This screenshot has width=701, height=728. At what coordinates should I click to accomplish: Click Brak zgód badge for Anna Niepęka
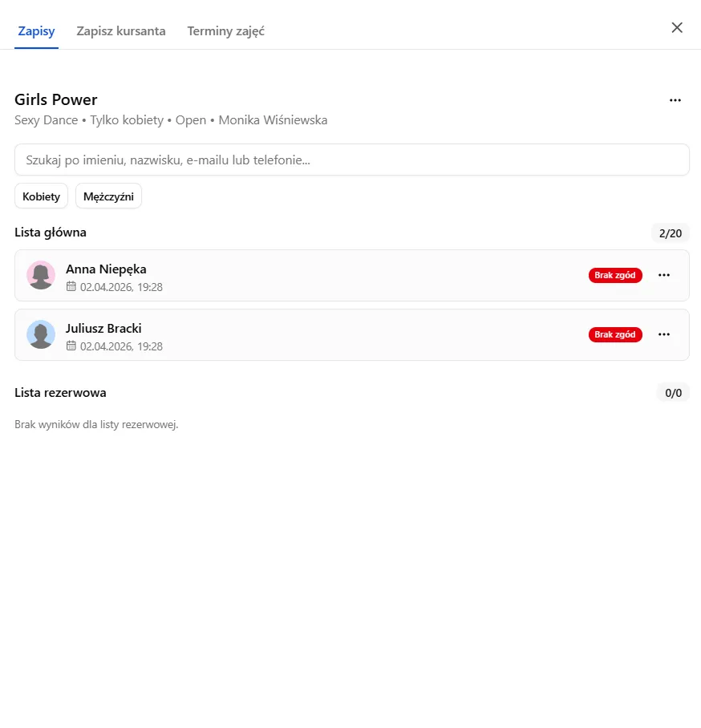[x=615, y=275]
